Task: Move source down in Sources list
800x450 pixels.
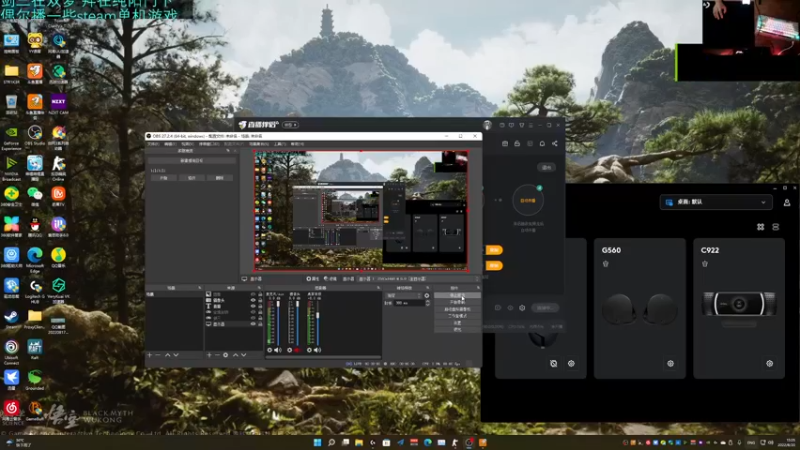Action: click(x=244, y=355)
